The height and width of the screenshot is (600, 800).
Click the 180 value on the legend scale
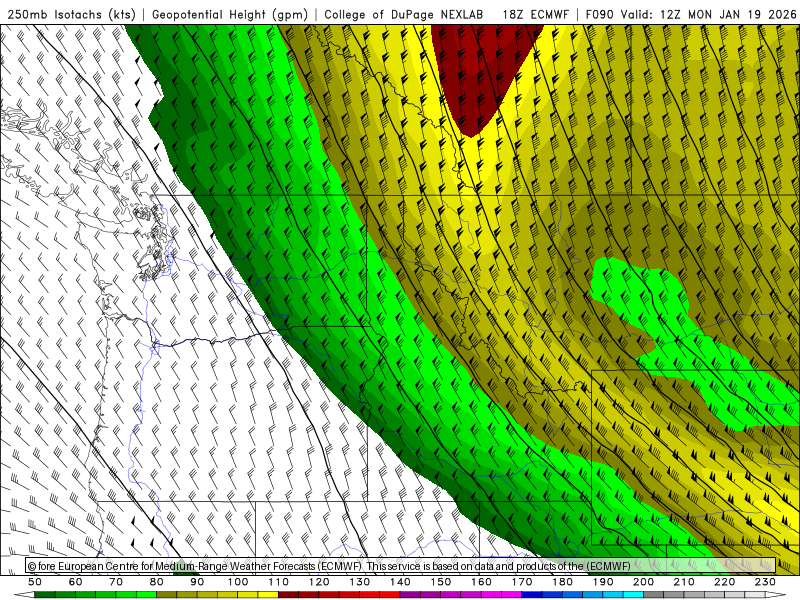click(562, 582)
